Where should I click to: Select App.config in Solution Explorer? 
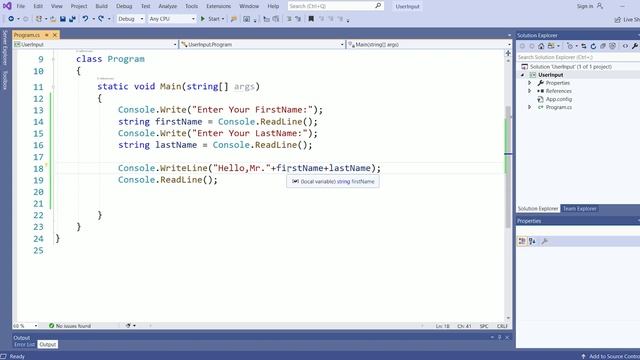[x=559, y=99]
